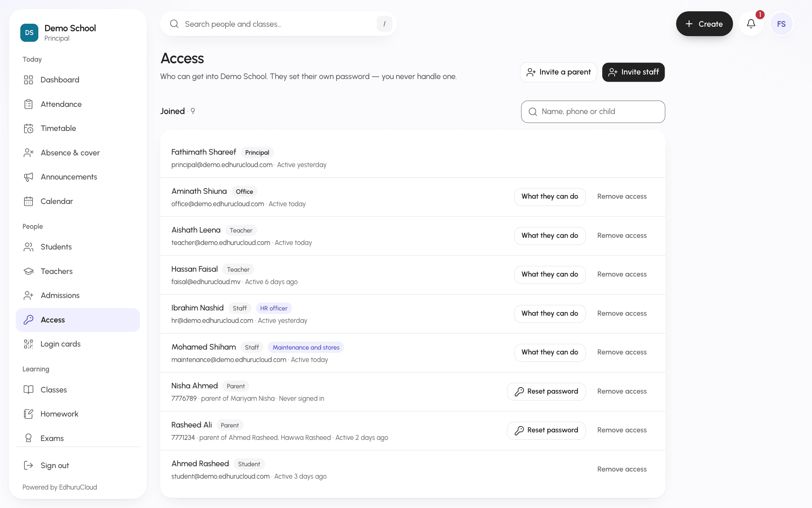The image size is (812, 508).
Task: Click the Create button
Action: pos(704,24)
